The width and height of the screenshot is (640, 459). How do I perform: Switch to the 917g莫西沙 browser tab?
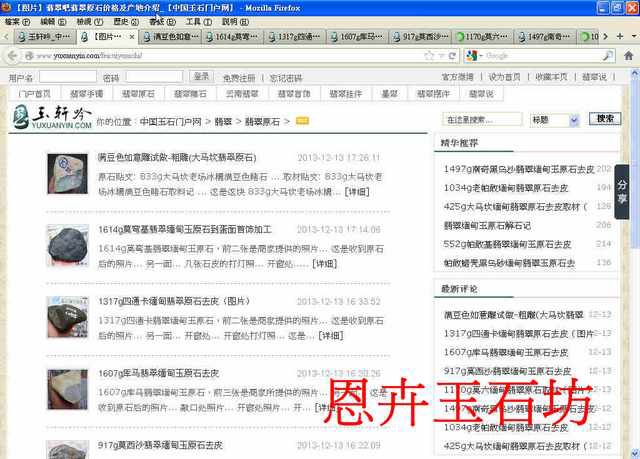(420, 37)
